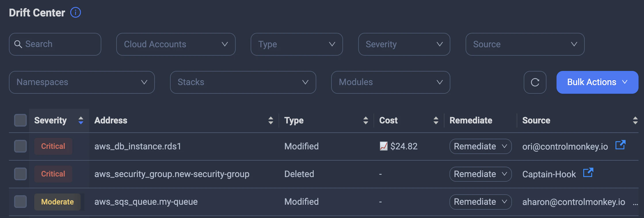Open the Bulk Actions menu
This screenshot has width=644, height=218.
(x=597, y=82)
